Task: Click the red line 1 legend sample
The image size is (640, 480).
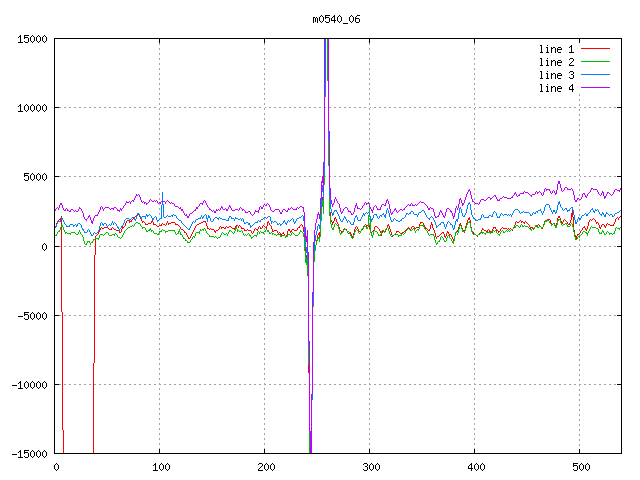Action: coord(596,49)
